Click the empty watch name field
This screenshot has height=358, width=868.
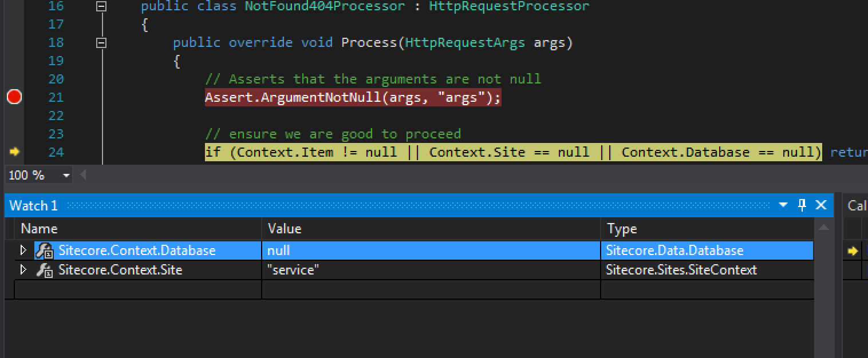pyautogui.click(x=137, y=289)
